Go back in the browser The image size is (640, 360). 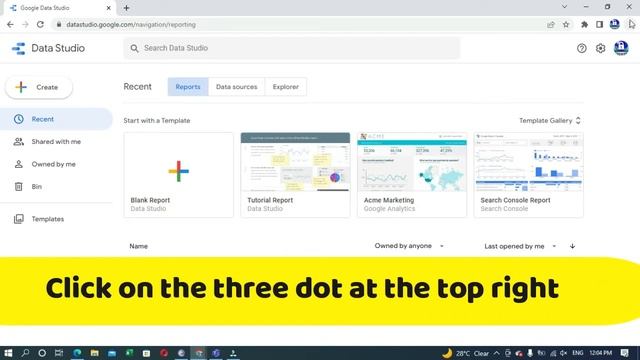coord(10,24)
